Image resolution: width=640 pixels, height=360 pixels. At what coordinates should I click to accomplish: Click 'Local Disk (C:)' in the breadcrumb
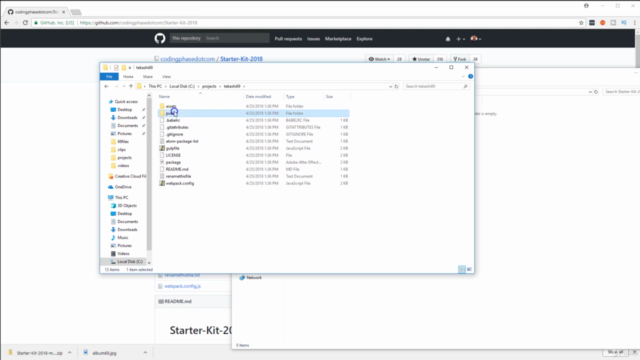(182, 87)
